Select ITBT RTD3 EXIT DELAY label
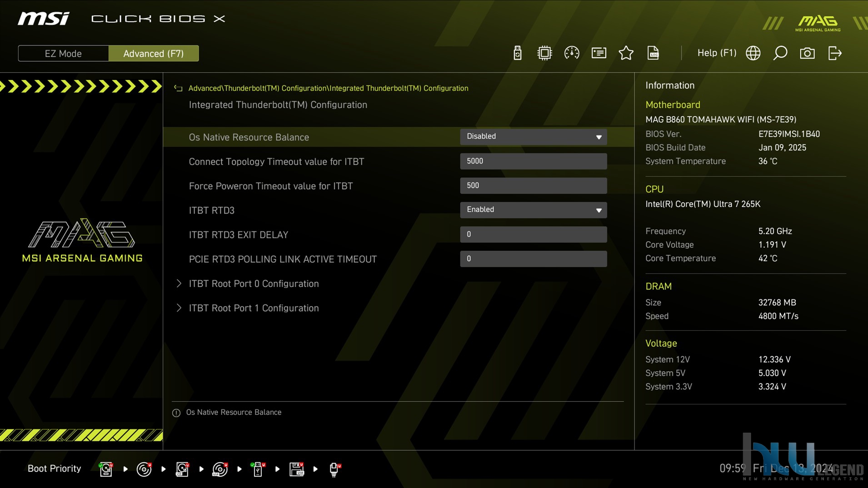The height and width of the screenshot is (488, 868). coord(238,235)
